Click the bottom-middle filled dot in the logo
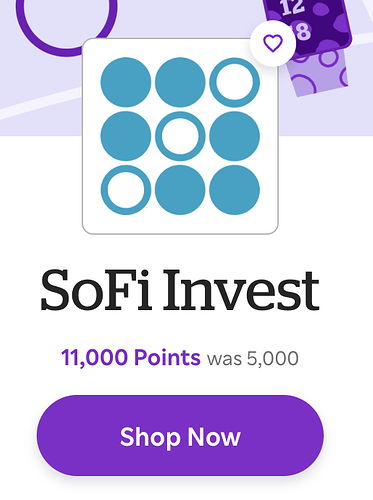 pos(180,190)
